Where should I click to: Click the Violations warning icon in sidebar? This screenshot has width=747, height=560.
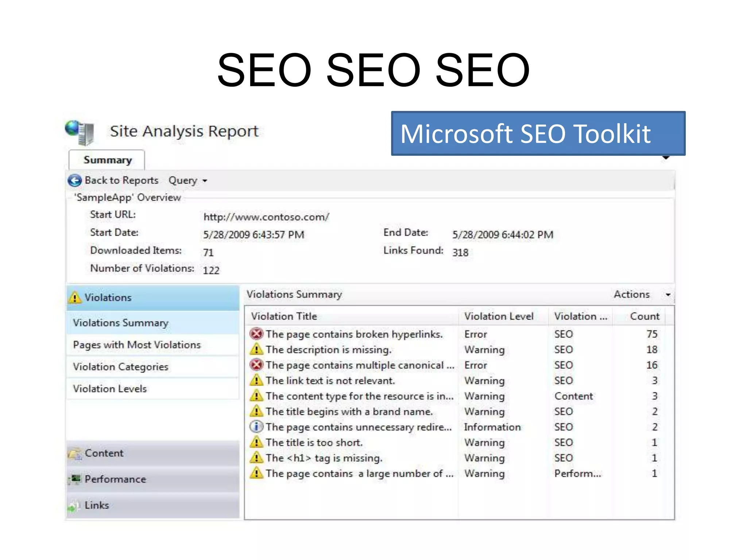[75, 297]
